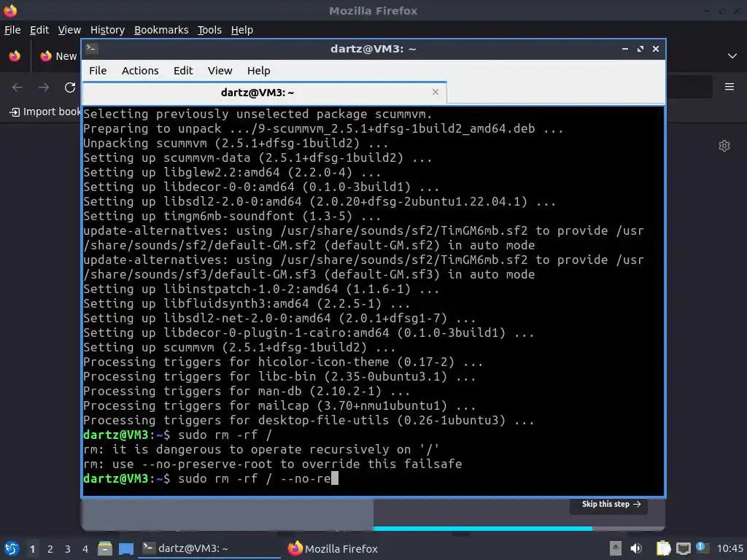Click the show desktop icon in taskbar
This screenshot has width=747, height=560.
coord(126,549)
